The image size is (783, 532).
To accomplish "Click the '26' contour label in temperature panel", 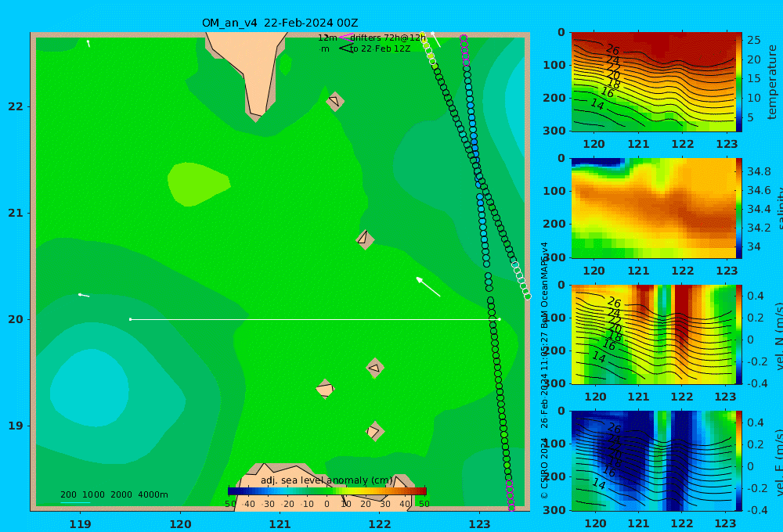I will click(613, 49).
